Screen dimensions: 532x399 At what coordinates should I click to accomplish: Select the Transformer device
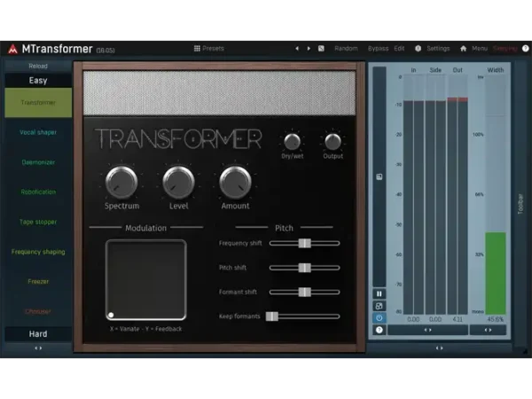coord(38,103)
